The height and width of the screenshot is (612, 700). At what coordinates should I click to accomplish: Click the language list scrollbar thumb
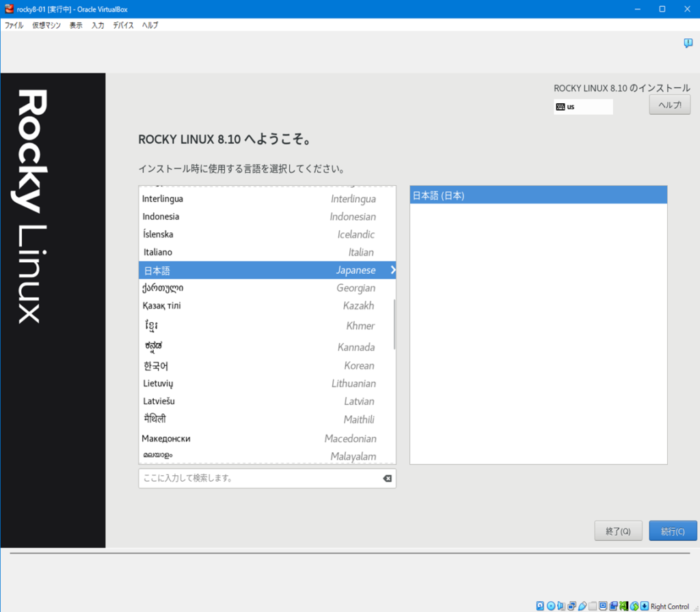[x=394, y=324]
